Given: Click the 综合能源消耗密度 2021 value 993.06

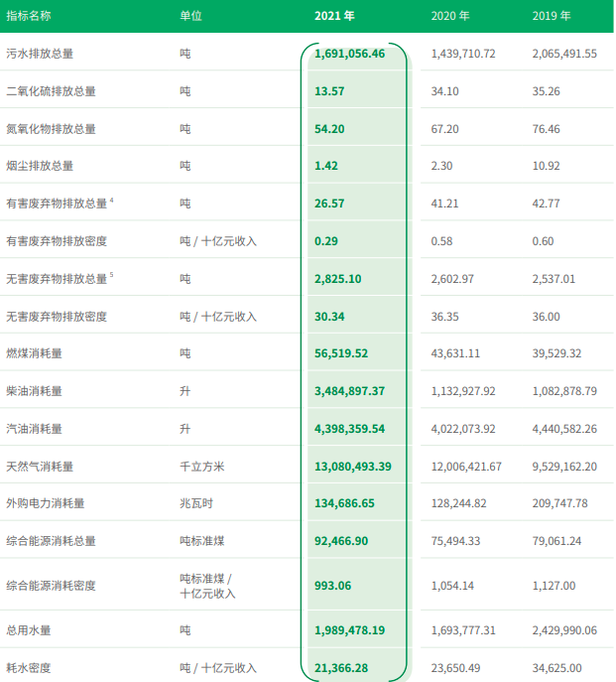Looking at the screenshot, I should (x=332, y=586).
